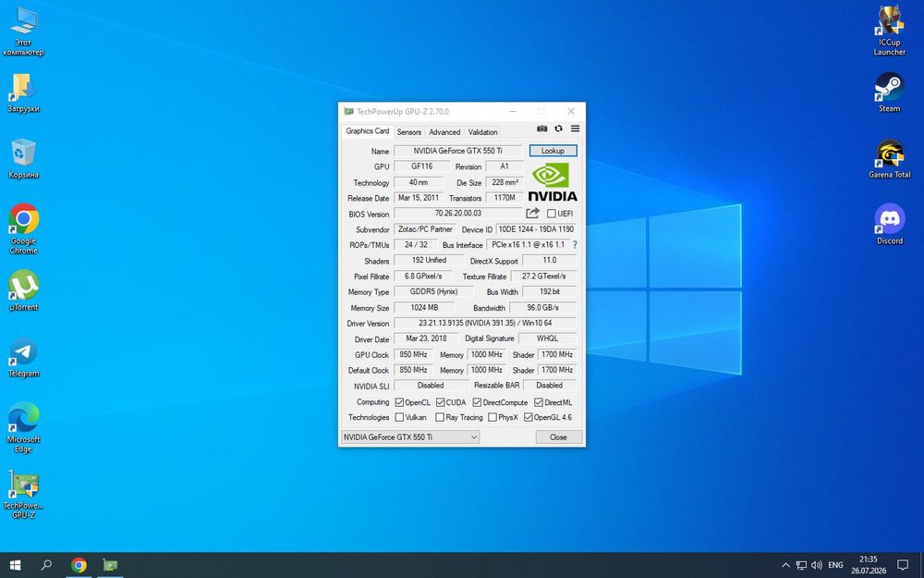Click Digital Signature WHQL value
This screenshot has height=578, width=924.
coord(547,338)
